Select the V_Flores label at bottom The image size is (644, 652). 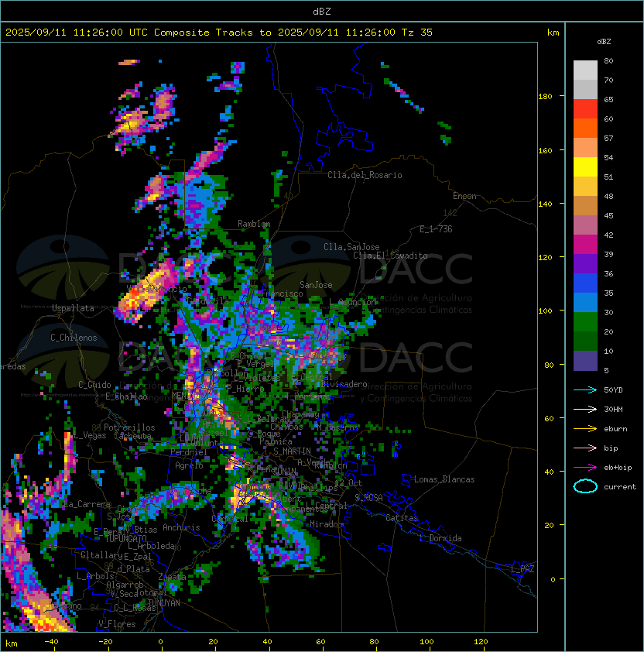tap(117, 624)
